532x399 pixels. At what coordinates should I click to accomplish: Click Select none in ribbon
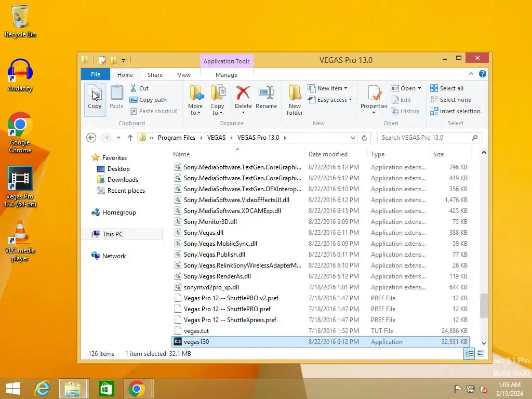tap(451, 100)
